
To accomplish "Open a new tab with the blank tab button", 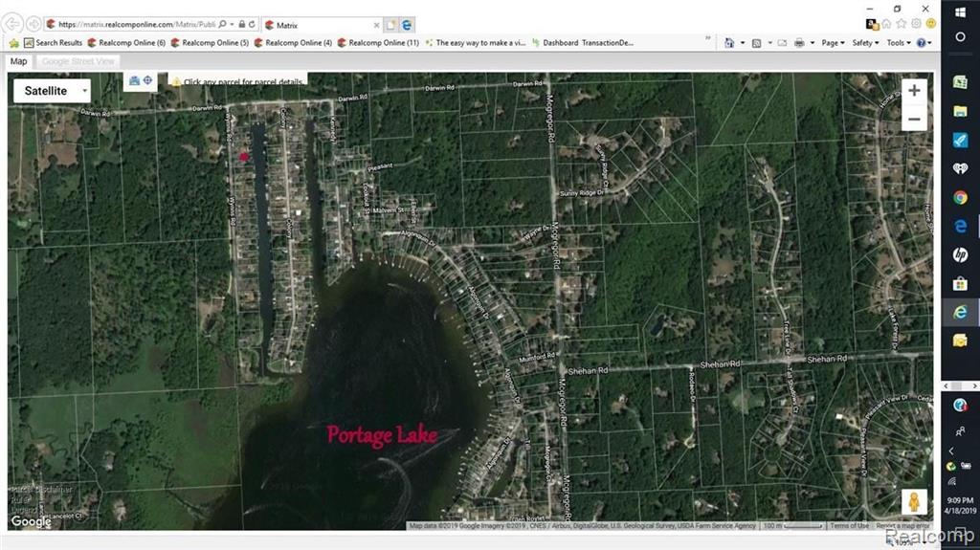I will [x=390, y=25].
